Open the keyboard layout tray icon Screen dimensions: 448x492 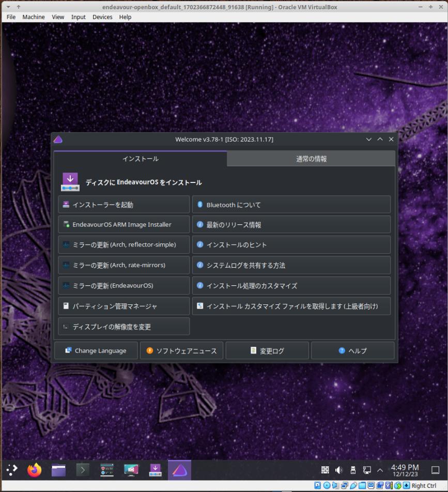325,470
